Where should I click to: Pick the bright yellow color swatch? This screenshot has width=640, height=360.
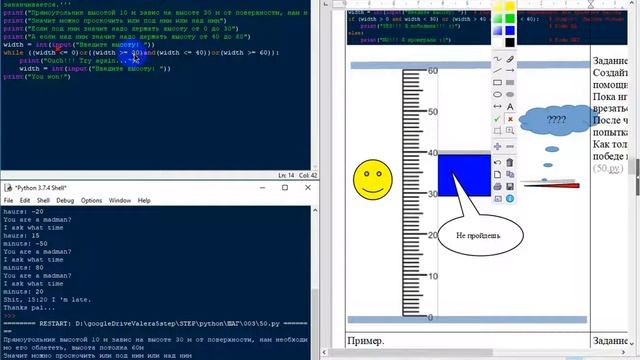pos(510,7)
